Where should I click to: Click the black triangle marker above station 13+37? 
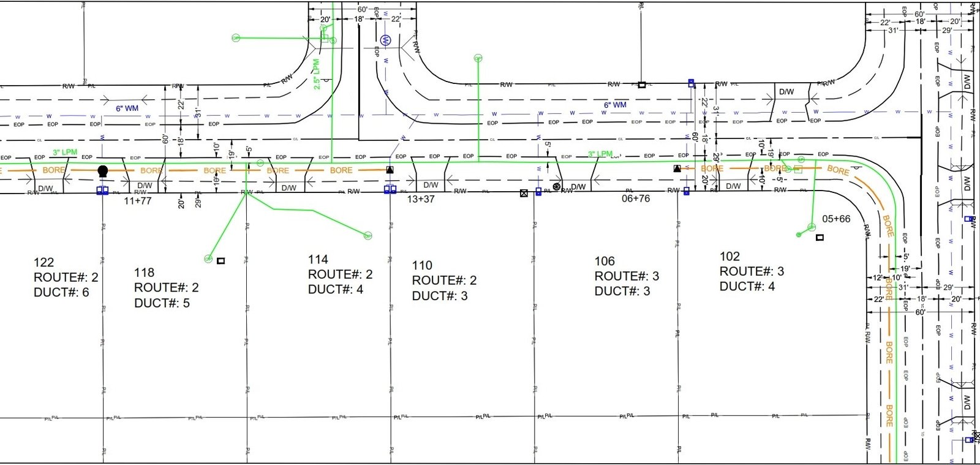390,170
